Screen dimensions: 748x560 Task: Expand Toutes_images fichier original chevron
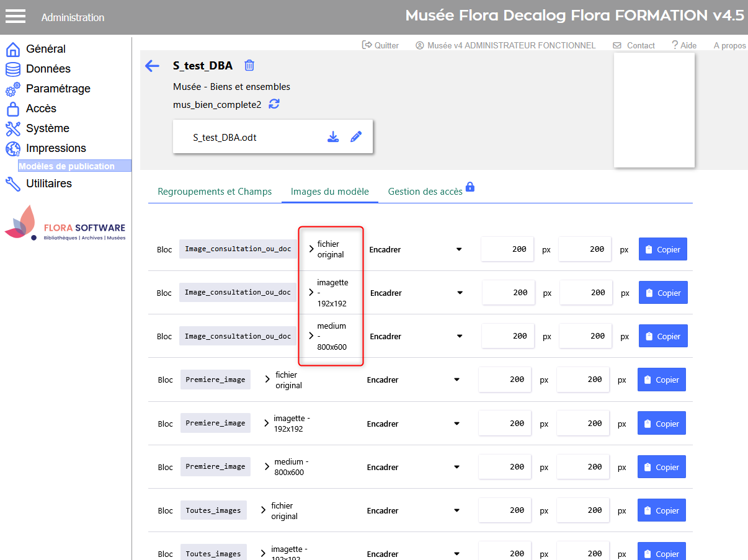click(264, 510)
